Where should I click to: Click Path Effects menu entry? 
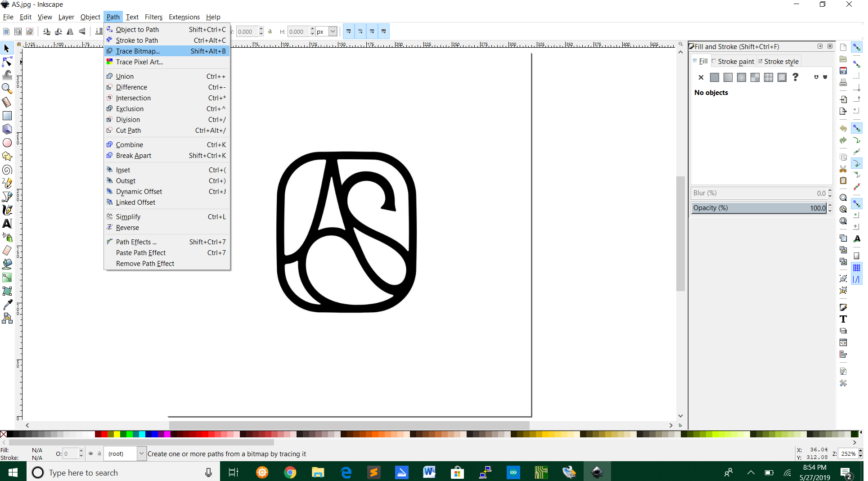point(167,242)
